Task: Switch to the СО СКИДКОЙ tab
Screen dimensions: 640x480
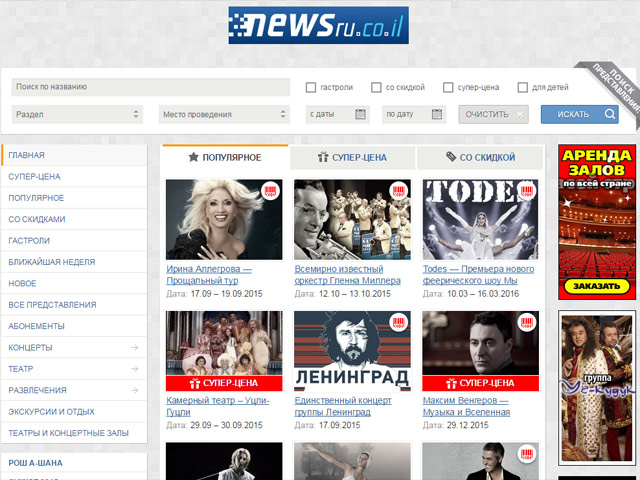Action: [x=480, y=157]
